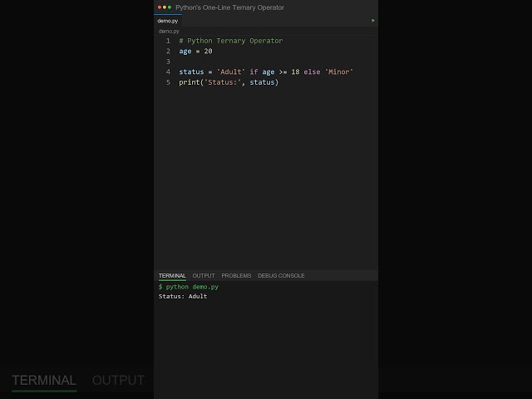The height and width of the screenshot is (399, 532).
Task: Click the value 20 on line 2
Action: point(208,52)
